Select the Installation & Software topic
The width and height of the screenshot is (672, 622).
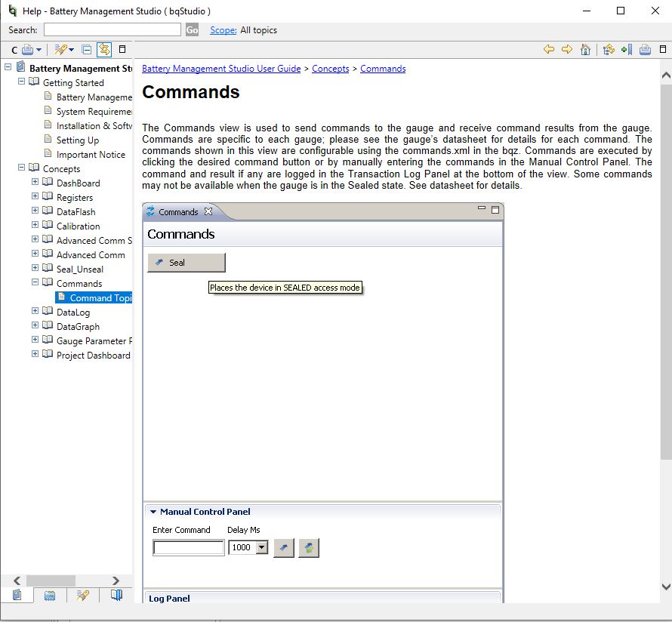pyautogui.click(x=94, y=126)
